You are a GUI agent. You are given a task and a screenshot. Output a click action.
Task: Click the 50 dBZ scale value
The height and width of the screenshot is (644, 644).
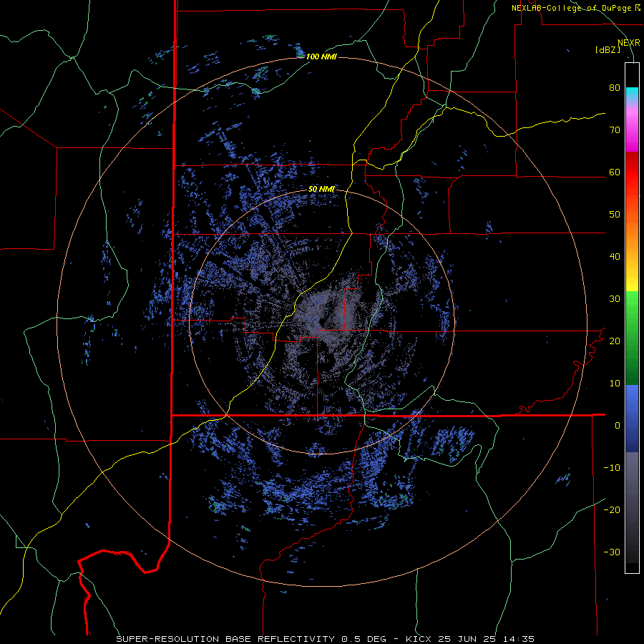click(x=615, y=215)
